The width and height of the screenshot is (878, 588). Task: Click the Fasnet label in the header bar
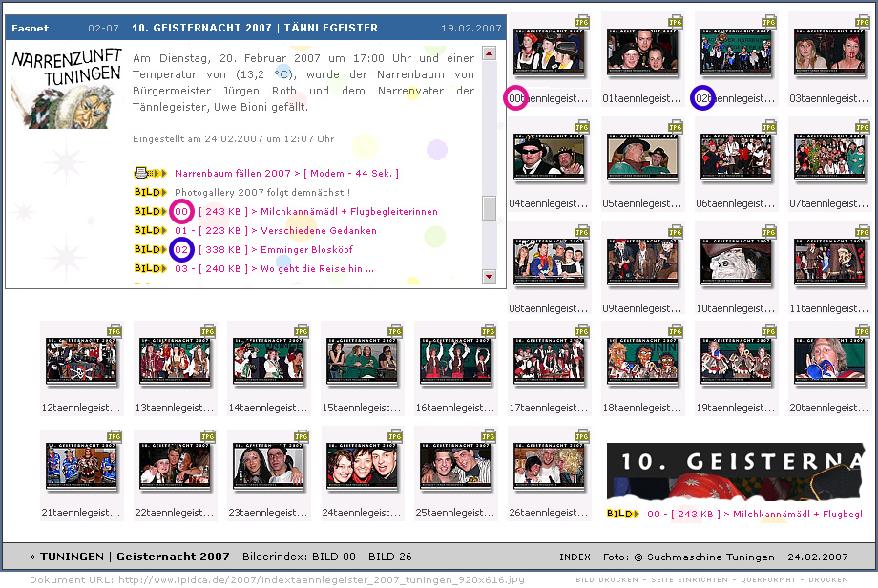(30, 29)
